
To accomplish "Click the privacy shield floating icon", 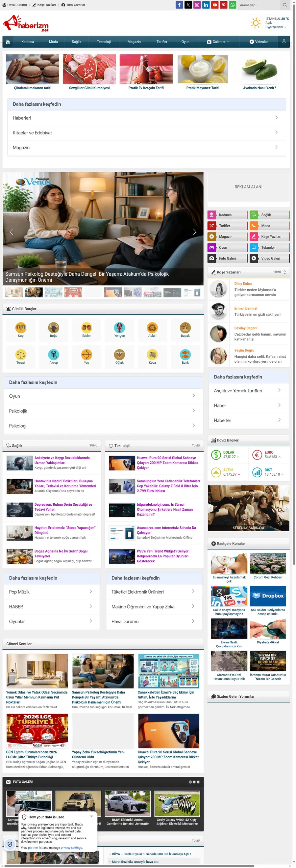I will click(x=10, y=844).
